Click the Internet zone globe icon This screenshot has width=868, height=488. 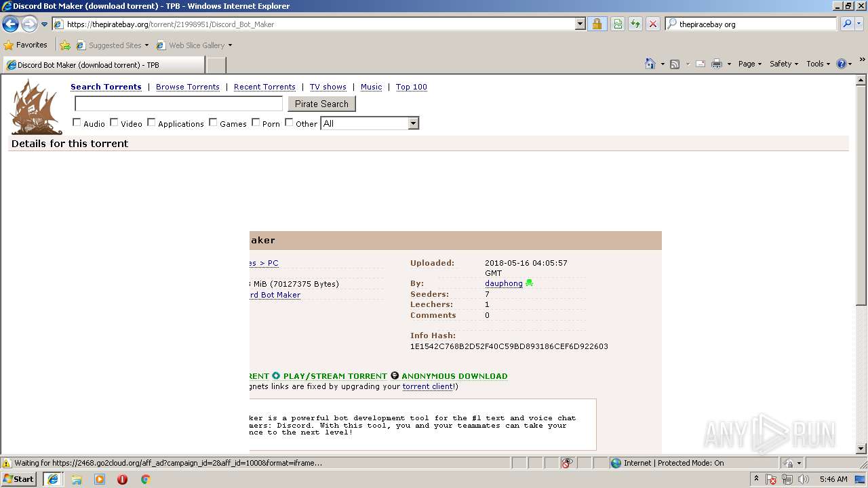click(x=616, y=463)
